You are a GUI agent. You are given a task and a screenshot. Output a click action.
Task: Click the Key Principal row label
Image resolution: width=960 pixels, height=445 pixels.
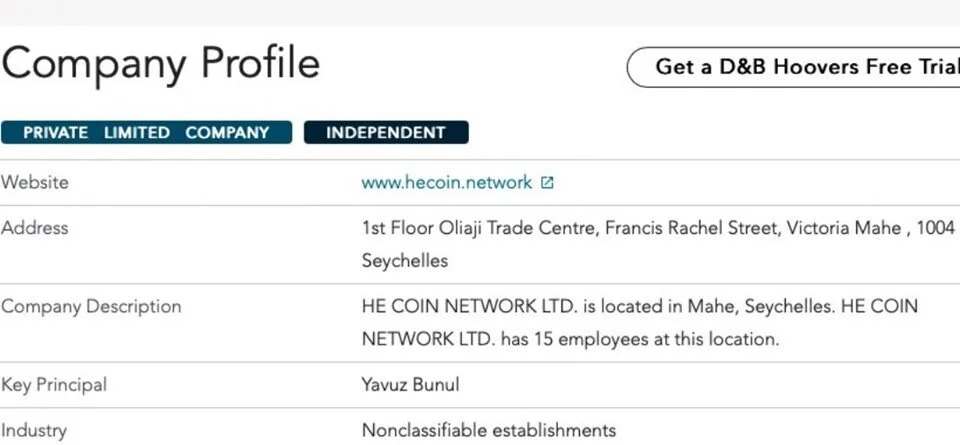tap(54, 385)
